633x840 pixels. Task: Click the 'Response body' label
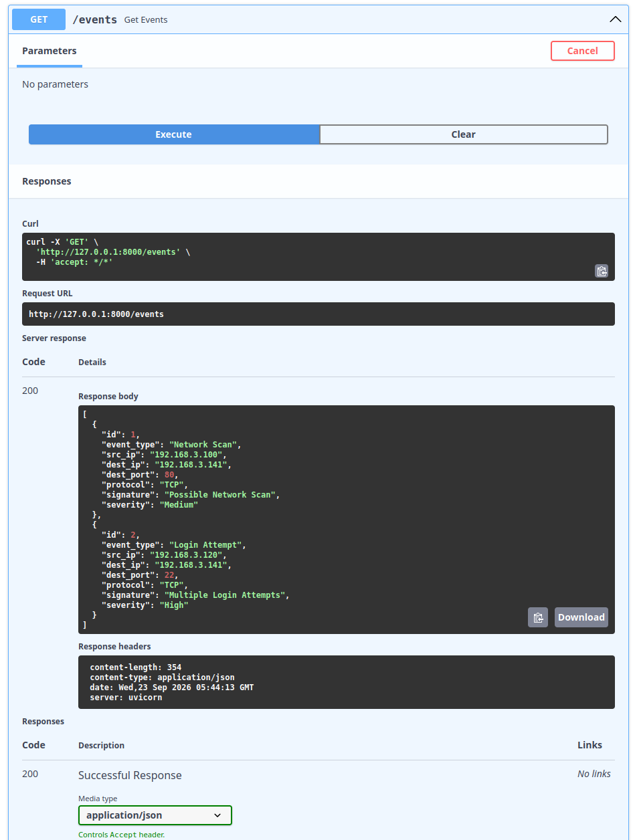(108, 397)
